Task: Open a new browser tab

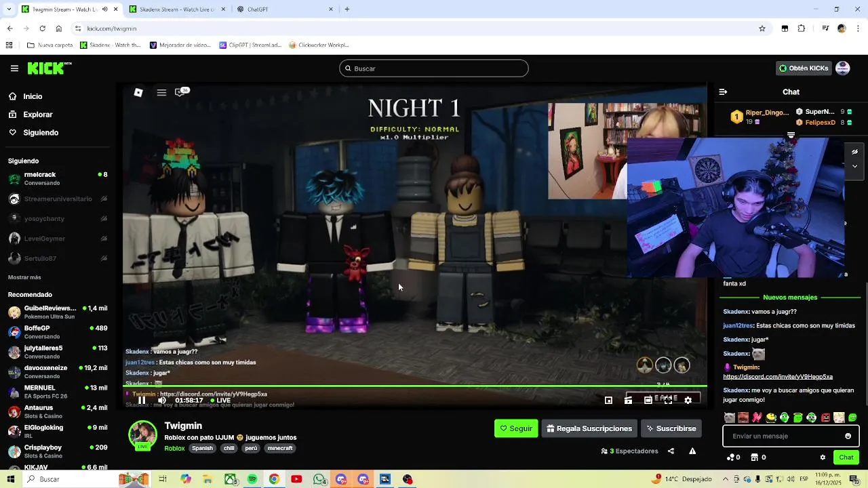Action: (347, 9)
